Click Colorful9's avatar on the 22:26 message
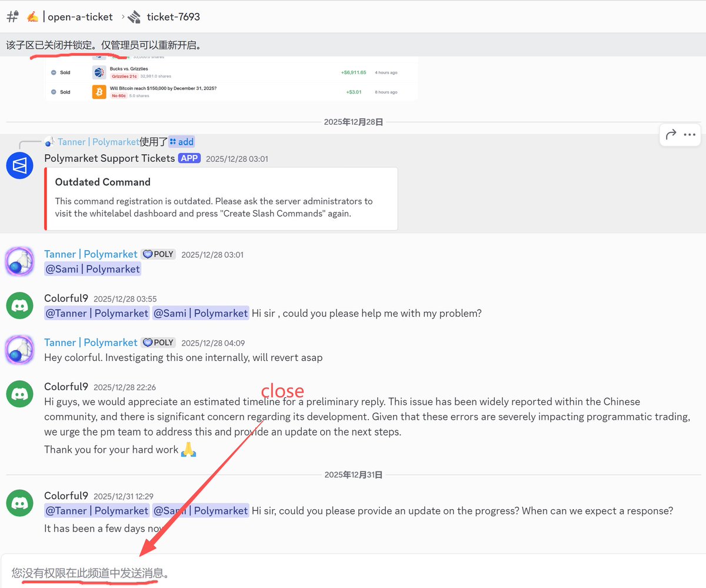Image resolution: width=706 pixels, height=588 pixels. pos(19,394)
